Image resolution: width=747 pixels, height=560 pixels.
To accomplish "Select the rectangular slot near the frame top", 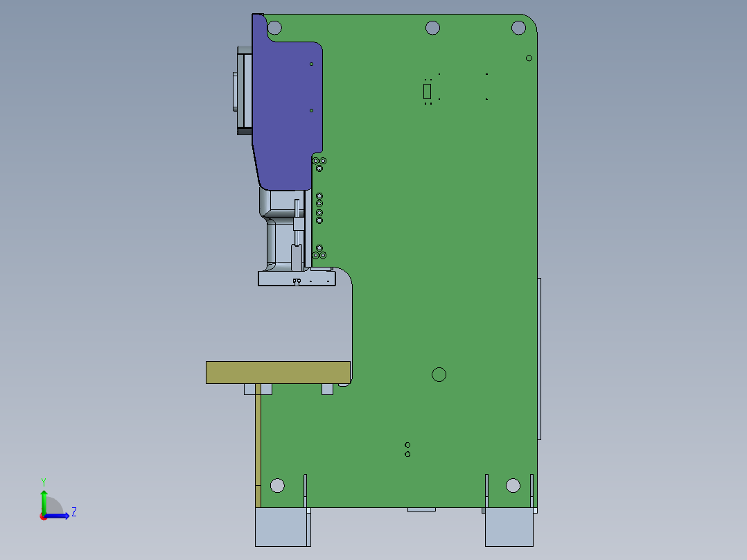I will [x=425, y=90].
